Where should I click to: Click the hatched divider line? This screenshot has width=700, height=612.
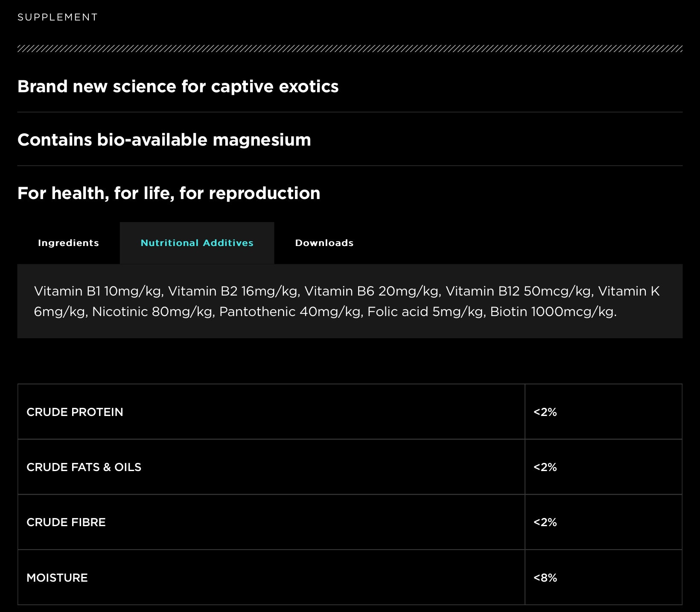point(350,49)
